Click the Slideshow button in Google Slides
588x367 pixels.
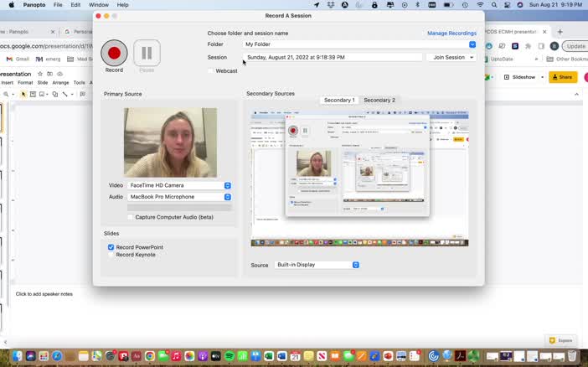click(x=520, y=77)
